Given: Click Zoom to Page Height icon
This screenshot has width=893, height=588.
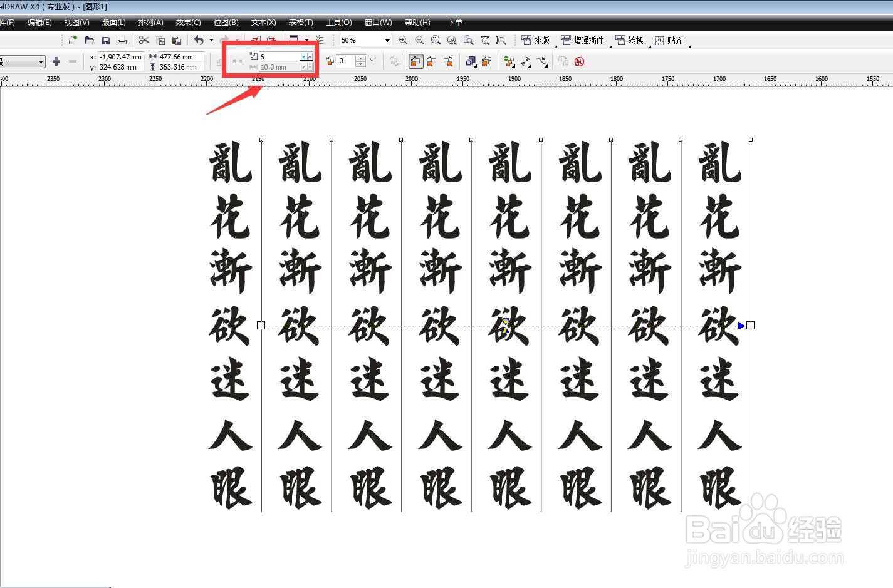Looking at the screenshot, I should click(x=501, y=40).
